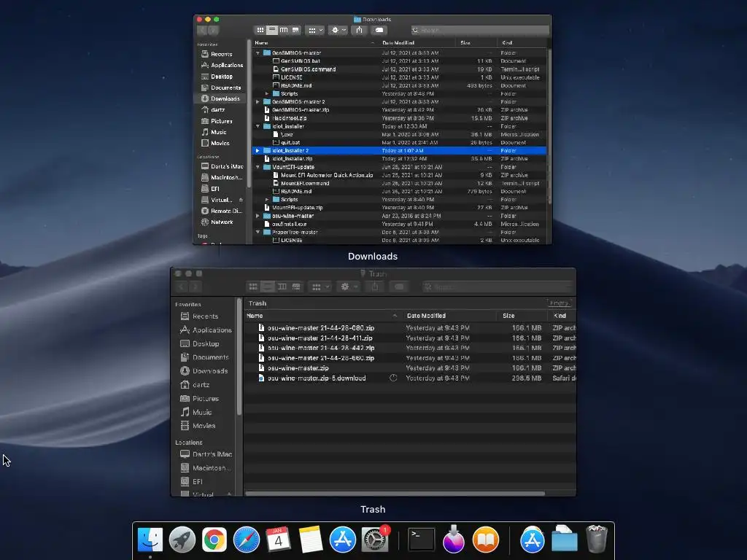Viewport: 747px width, 560px height.
Task: Select list view in Downloads window toolbar
Action: pos(271,30)
